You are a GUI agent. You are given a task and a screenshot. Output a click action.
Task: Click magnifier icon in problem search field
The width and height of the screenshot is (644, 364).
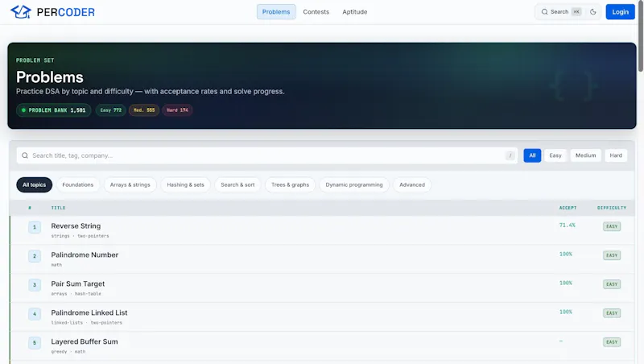(x=25, y=155)
